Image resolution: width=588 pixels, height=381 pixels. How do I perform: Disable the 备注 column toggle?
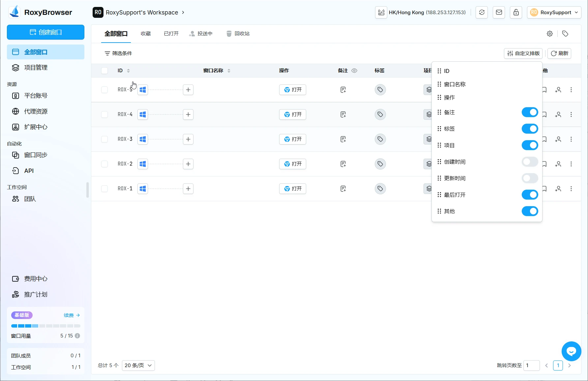point(530,112)
